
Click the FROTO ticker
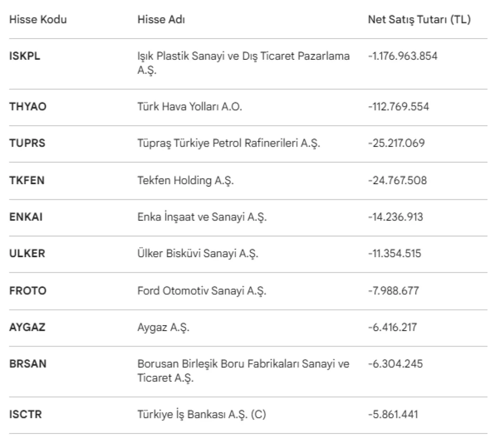tap(28, 291)
